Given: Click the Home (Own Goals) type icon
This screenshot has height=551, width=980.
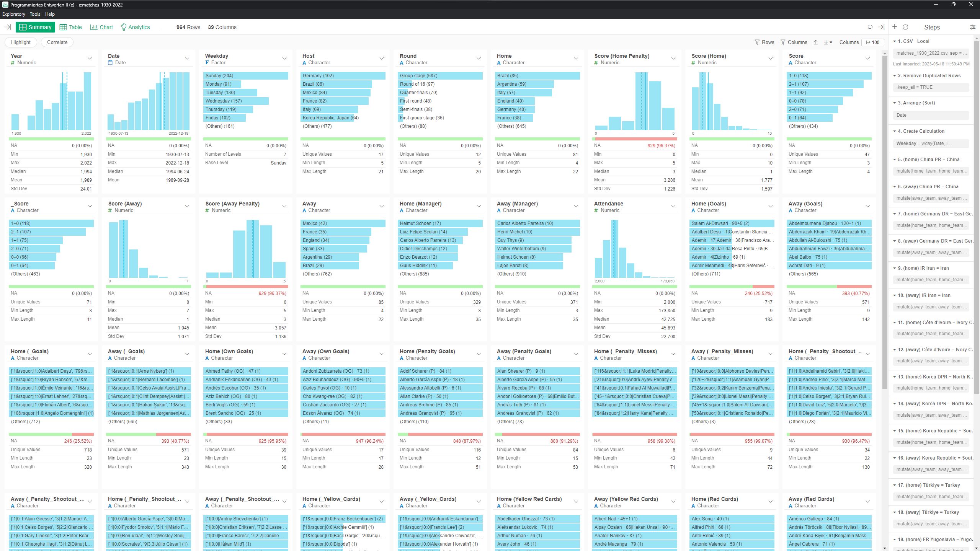Looking at the screenshot, I should point(207,358).
